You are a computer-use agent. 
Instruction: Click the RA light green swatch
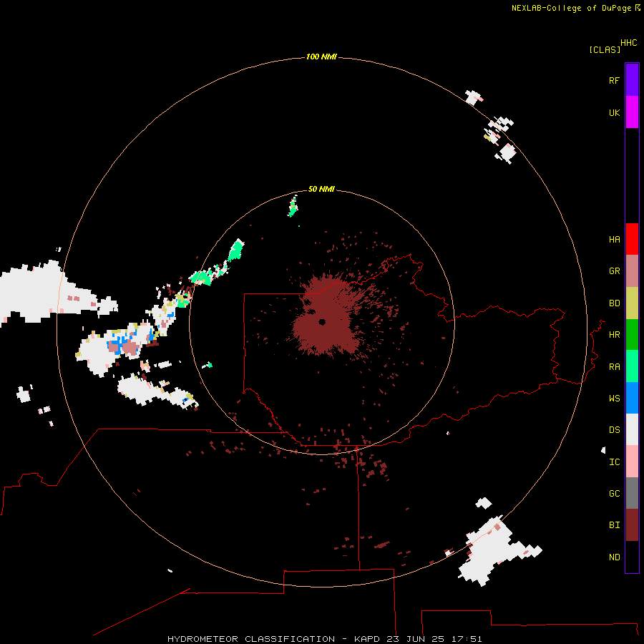pos(632,366)
